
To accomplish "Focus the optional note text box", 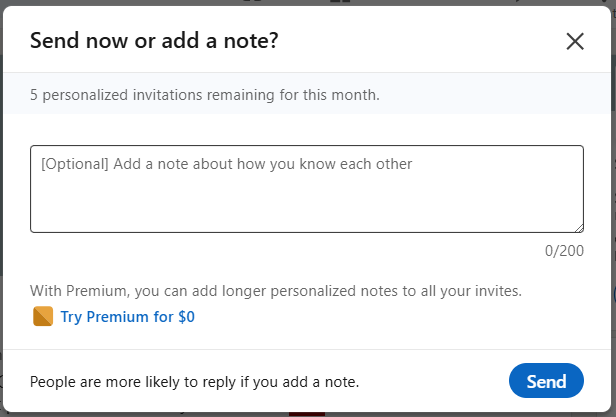I will [x=307, y=189].
